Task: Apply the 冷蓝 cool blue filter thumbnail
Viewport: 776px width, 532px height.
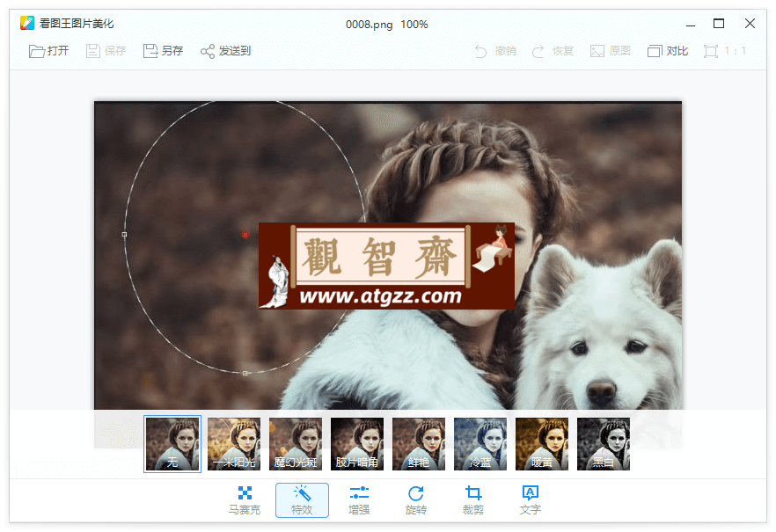Action: pyautogui.click(x=480, y=444)
